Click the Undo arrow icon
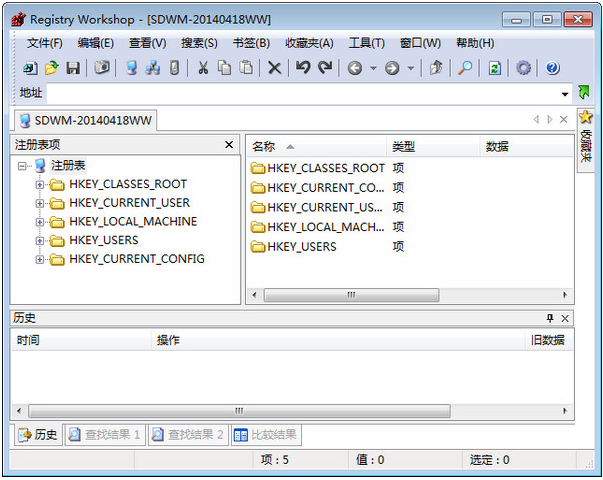 point(302,68)
